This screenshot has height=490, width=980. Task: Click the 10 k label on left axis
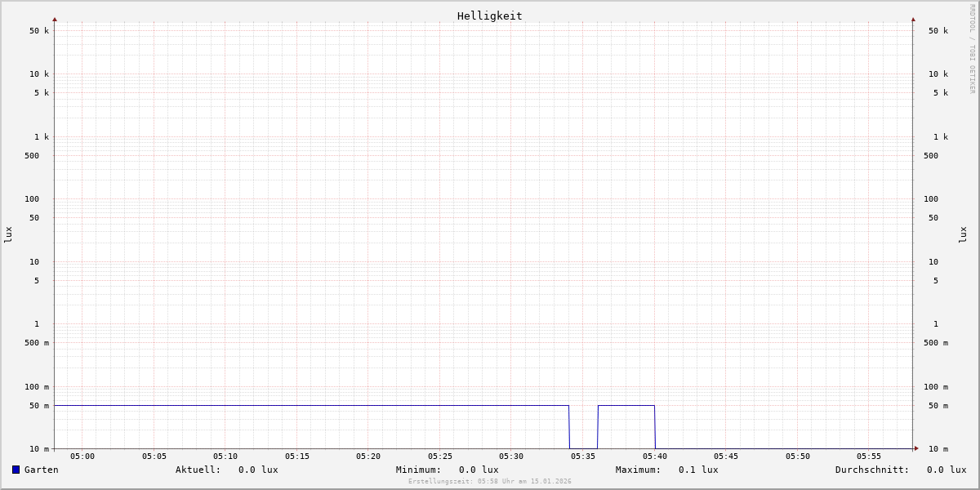pos(39,74)
